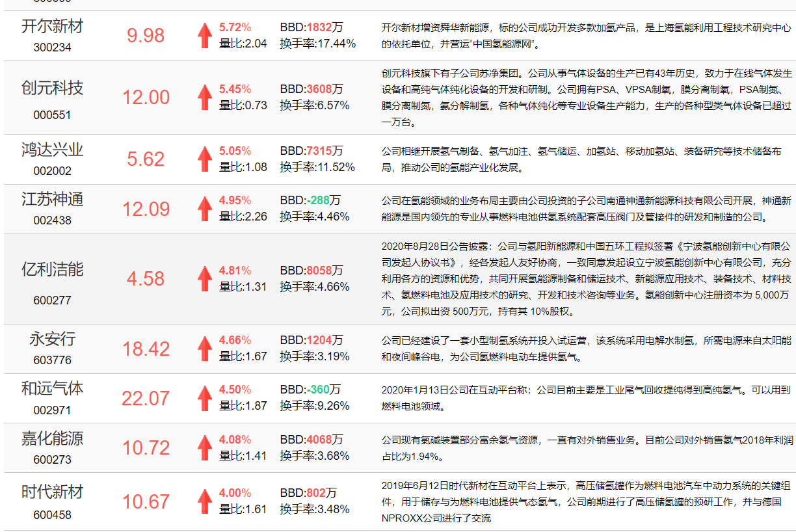
Task: Select stock code 000551
Action: tap(53, 115)
